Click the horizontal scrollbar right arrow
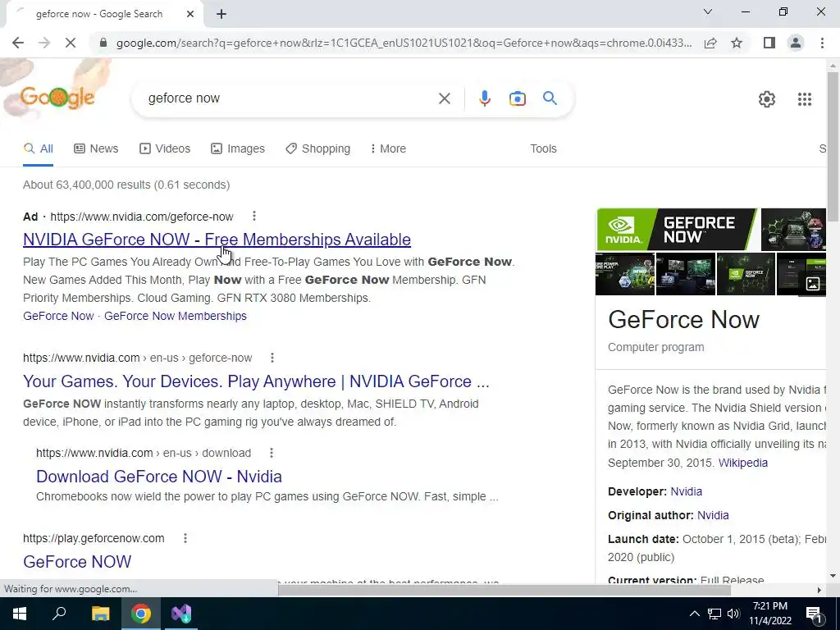Screen dimensions: 840x630 coord(819,590)
